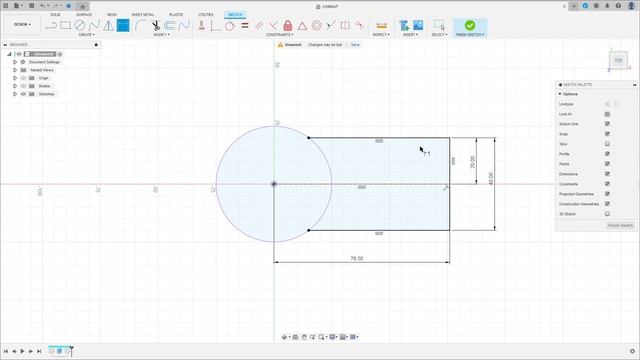Apply the Equal constraint
Screen dimensions: 640x360
[245, 26]
